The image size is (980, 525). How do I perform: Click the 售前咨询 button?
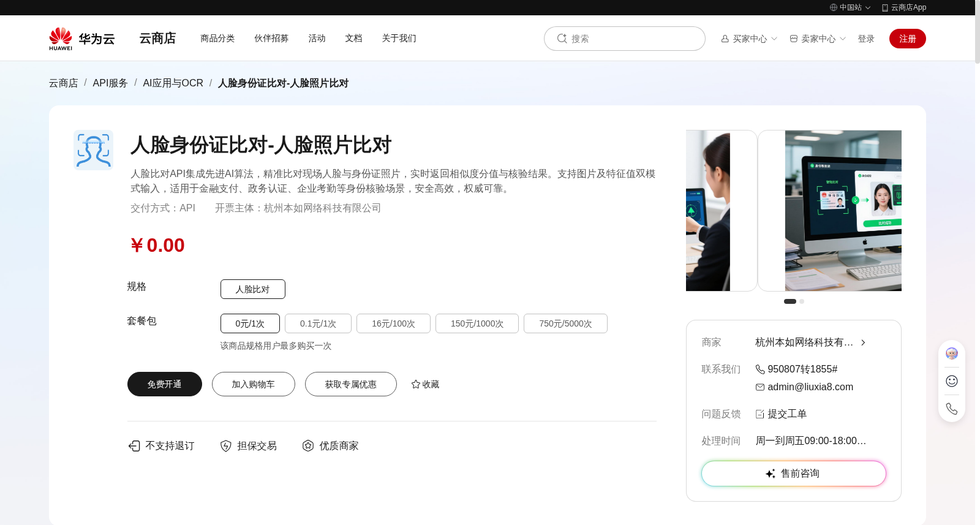(x=794, y=474)
